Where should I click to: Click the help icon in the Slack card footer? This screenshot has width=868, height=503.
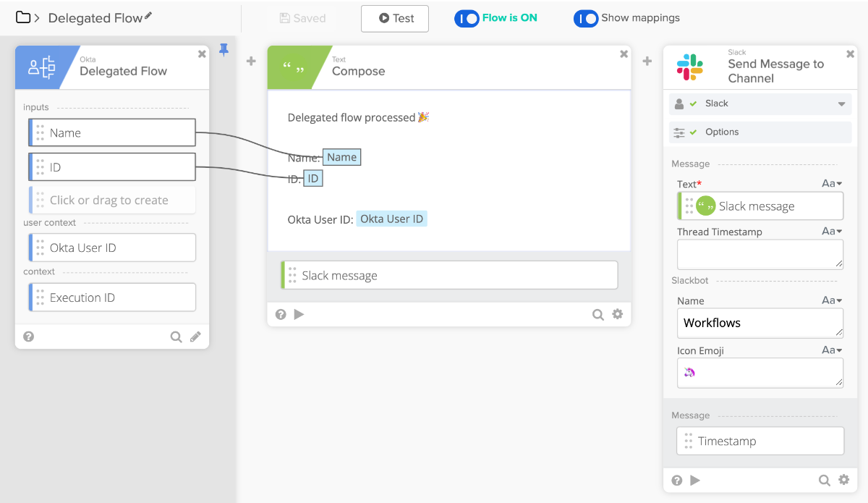tap(677, 480)
